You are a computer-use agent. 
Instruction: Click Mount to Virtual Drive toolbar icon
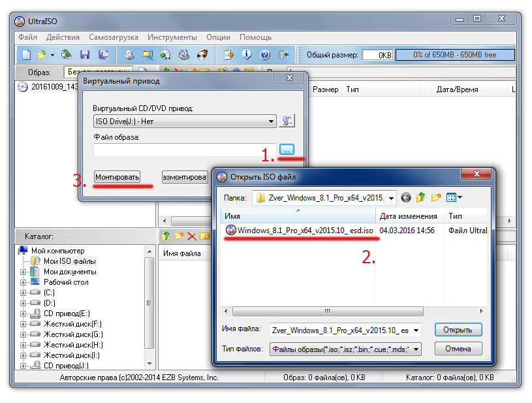pyautogui.click(x=184, y=55)
